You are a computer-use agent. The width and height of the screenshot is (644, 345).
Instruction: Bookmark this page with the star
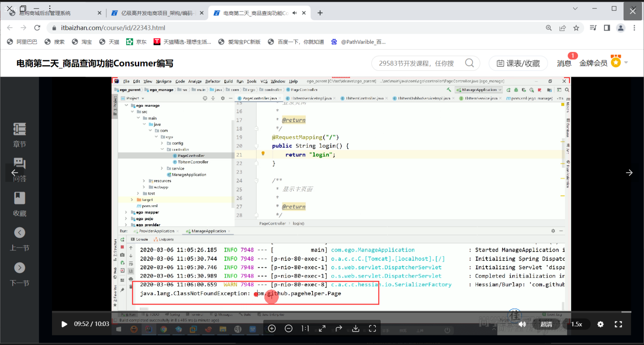tap(576, 28)
